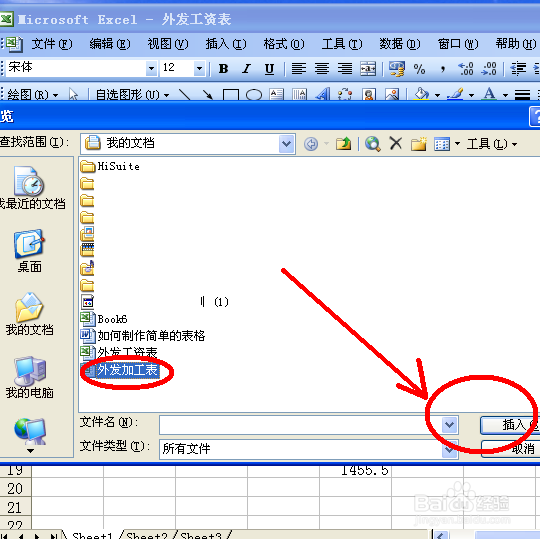Toggle Underline formatting button
The height and width of the screenshot is (539, 540).
(x=269, y=69)
